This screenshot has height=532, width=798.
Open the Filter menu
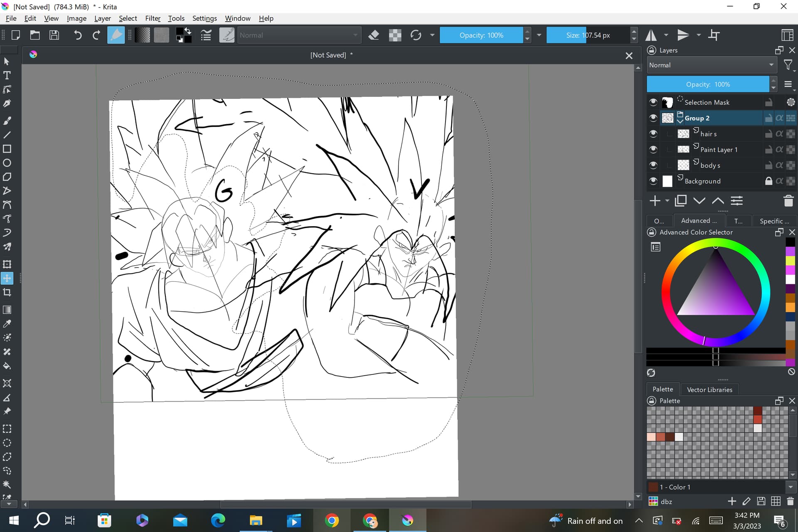[153, 18]
